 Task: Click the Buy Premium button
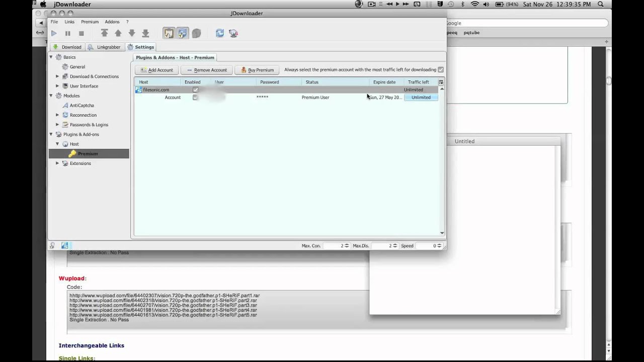257,70
